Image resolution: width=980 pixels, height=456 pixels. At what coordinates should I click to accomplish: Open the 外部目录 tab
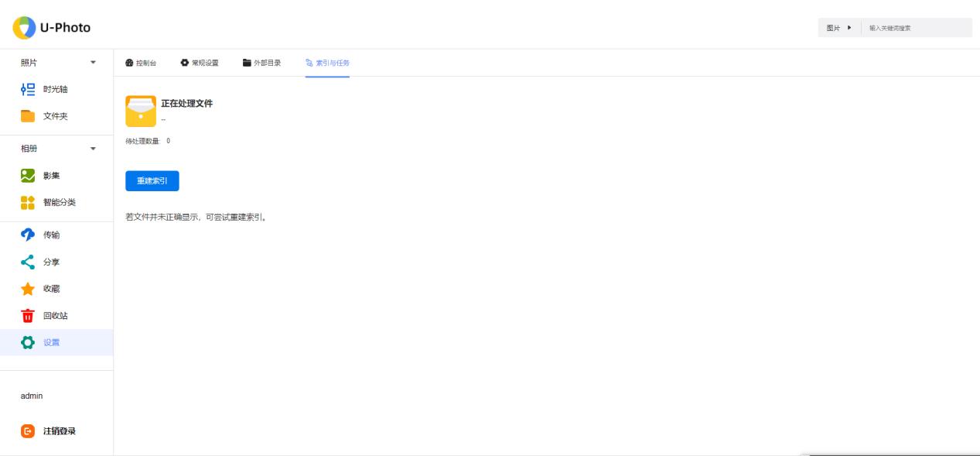261,63
